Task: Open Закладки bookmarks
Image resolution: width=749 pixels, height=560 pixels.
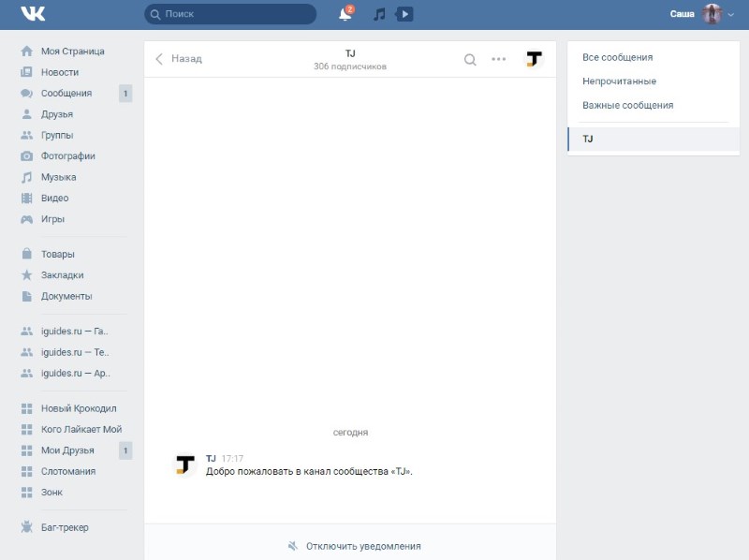Action: click(62, 275)
